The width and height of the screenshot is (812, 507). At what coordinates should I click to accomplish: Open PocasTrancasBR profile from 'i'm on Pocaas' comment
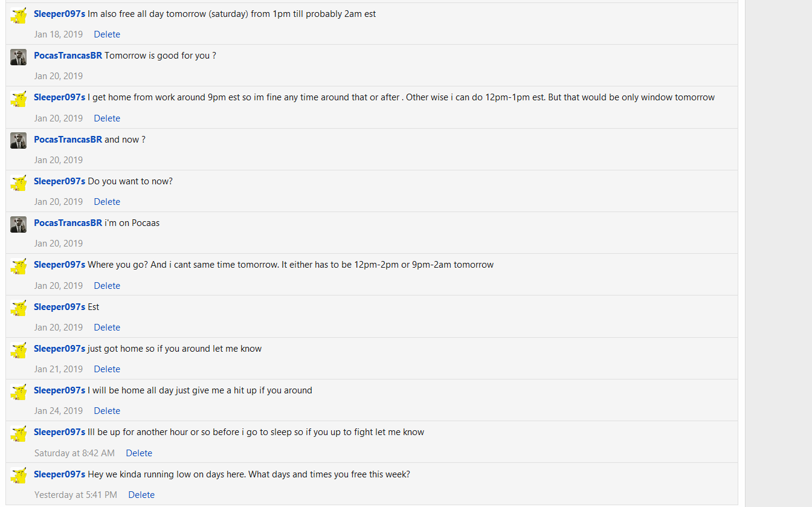(x=68, y=223)
